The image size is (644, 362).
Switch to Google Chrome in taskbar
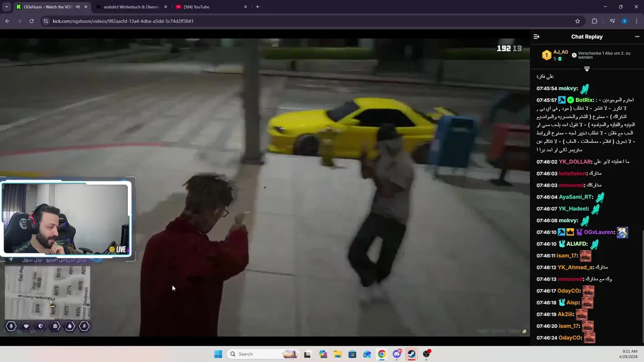click(382, 354)
